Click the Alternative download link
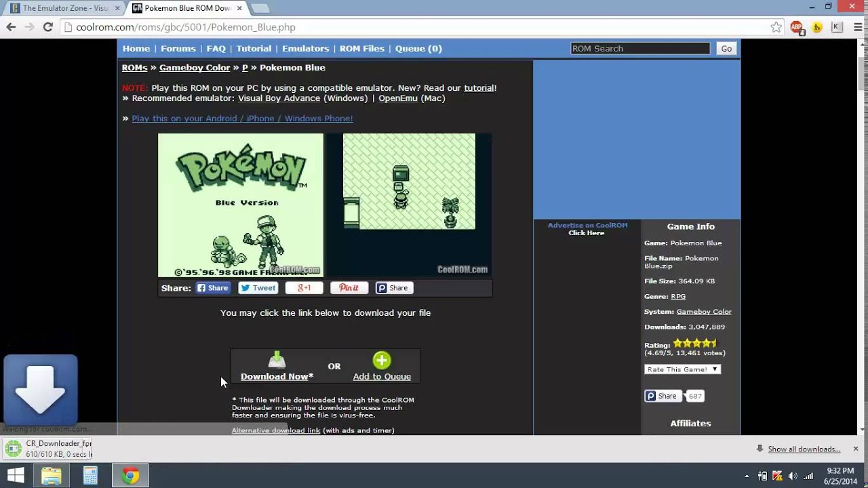This screenshot has height=488, width=868. [276, 430]
